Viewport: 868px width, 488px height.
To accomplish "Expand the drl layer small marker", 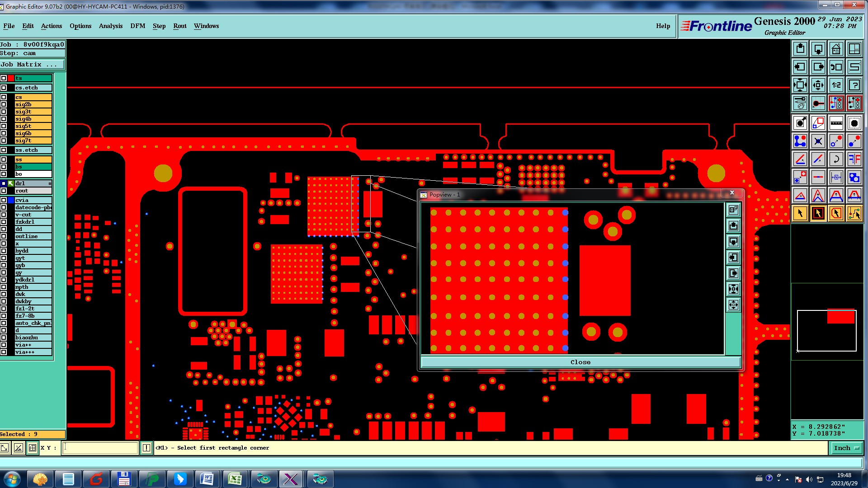I will [50, 183].
